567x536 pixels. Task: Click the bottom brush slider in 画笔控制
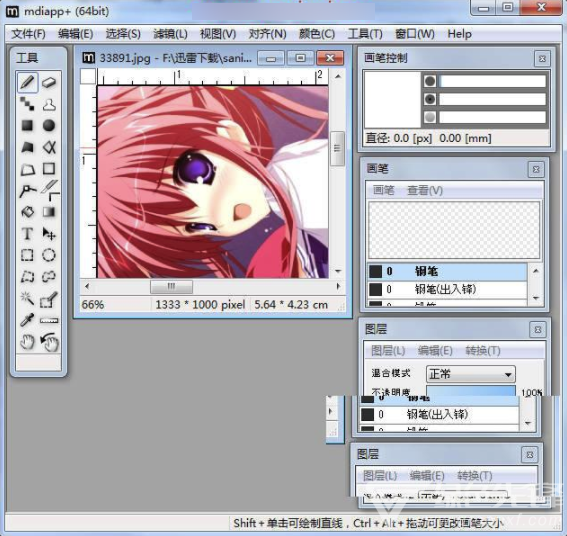click(x=492, y=117)
